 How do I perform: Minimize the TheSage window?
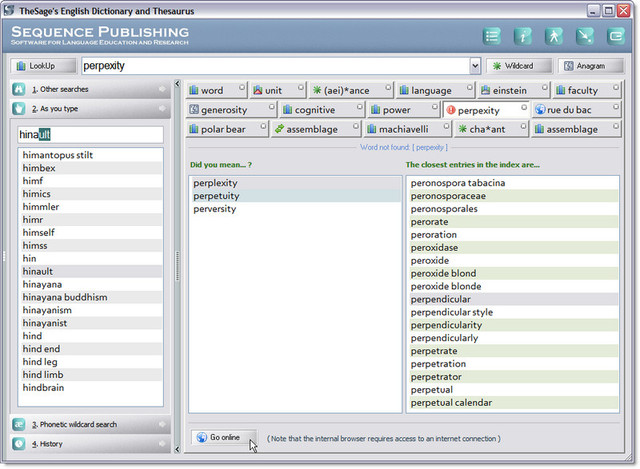tap(593, 11)
